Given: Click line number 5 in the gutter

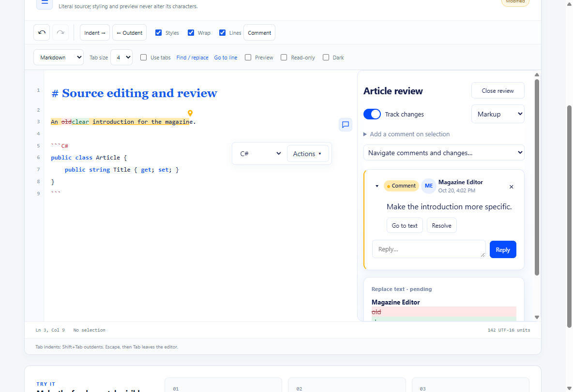Looking at the screenshot, I should click(x=38, y=145).
